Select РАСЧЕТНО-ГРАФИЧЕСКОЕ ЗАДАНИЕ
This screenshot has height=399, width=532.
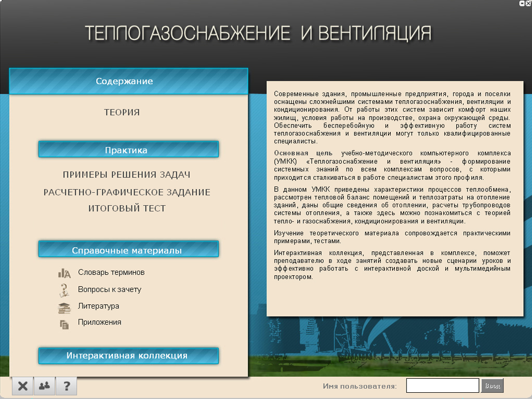pyautogui.click(x=127, y=192)
